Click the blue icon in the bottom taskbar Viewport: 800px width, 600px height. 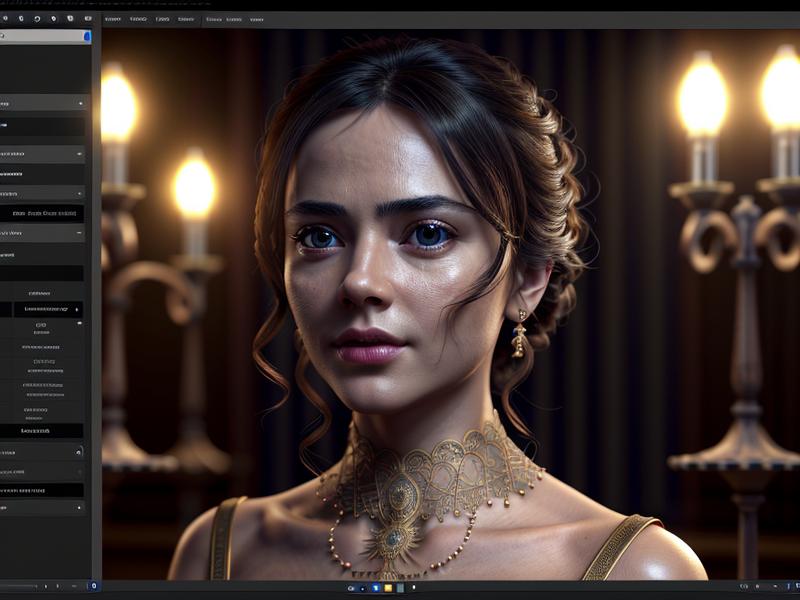(375, 588)
